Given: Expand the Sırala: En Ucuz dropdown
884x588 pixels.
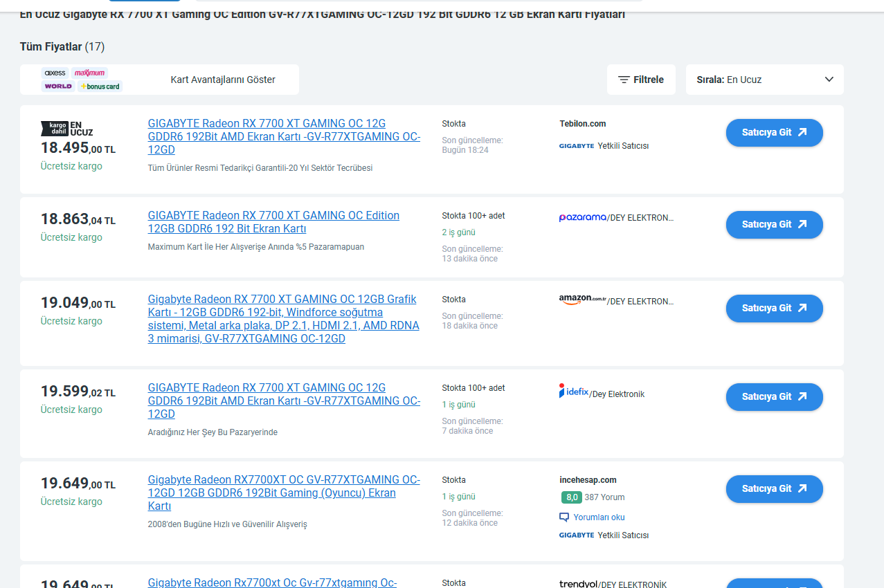Looking at the screenshot, I should click(765, 80).
